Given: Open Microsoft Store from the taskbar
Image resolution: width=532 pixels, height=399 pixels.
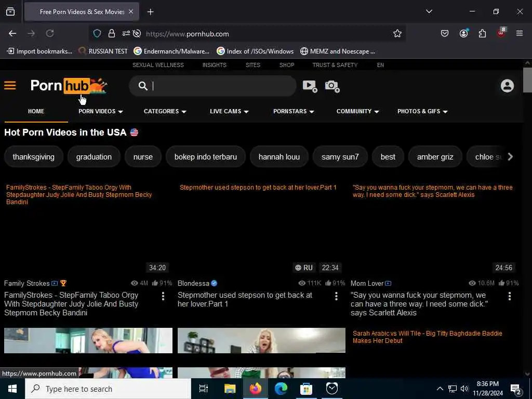Looking at the screenshot, I should 306,389.
